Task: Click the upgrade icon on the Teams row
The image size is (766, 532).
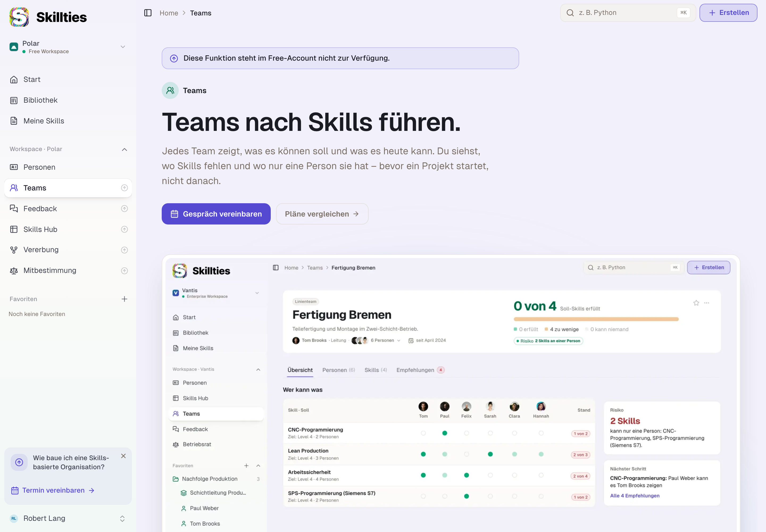Action: click(x=124, y=188)
